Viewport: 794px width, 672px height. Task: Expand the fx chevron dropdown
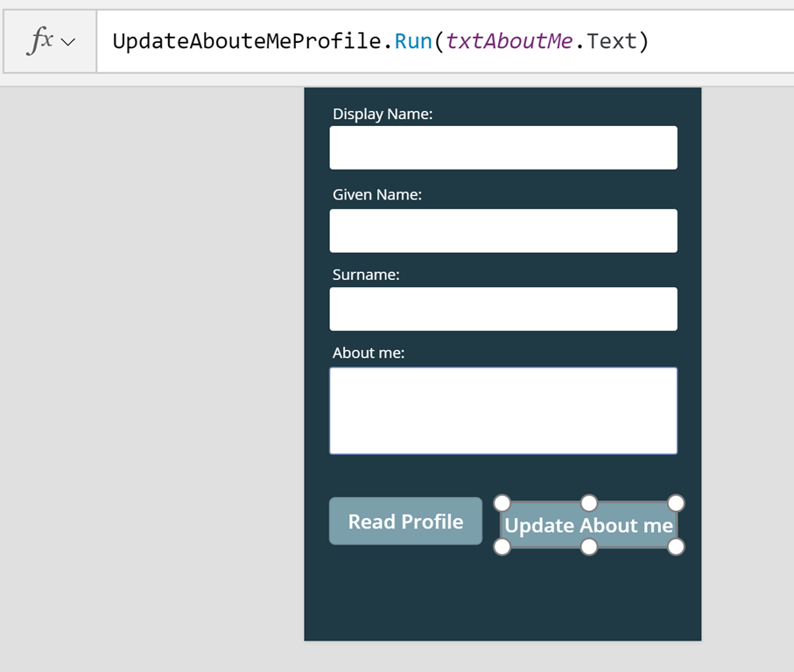click(67, 42)
